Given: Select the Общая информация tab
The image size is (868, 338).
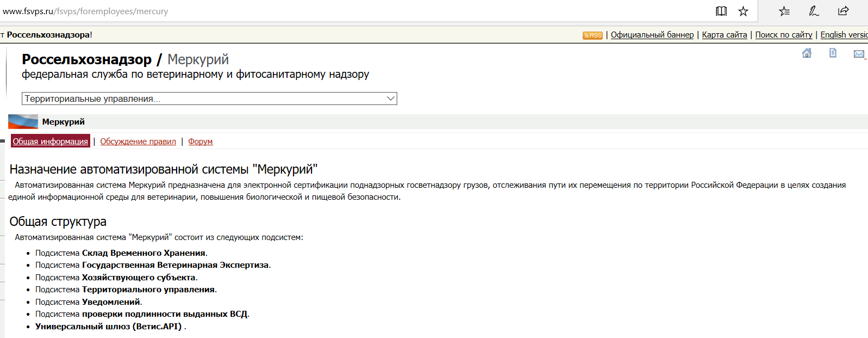Looking at the screenshot, I should [51, 142].
